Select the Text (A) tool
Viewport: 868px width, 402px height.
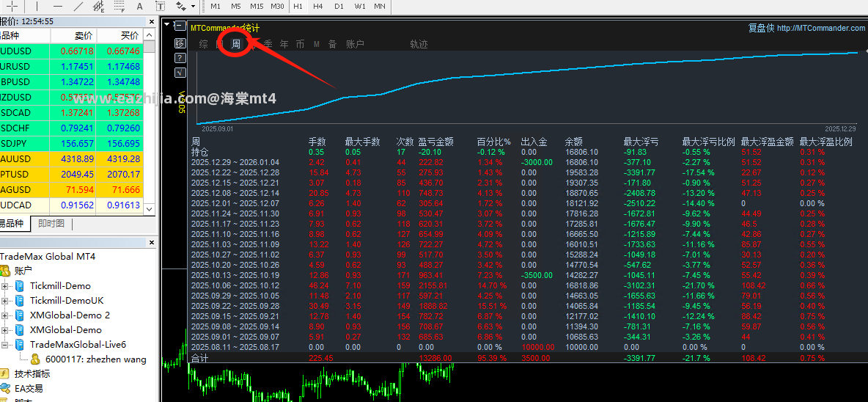[139, 7]
